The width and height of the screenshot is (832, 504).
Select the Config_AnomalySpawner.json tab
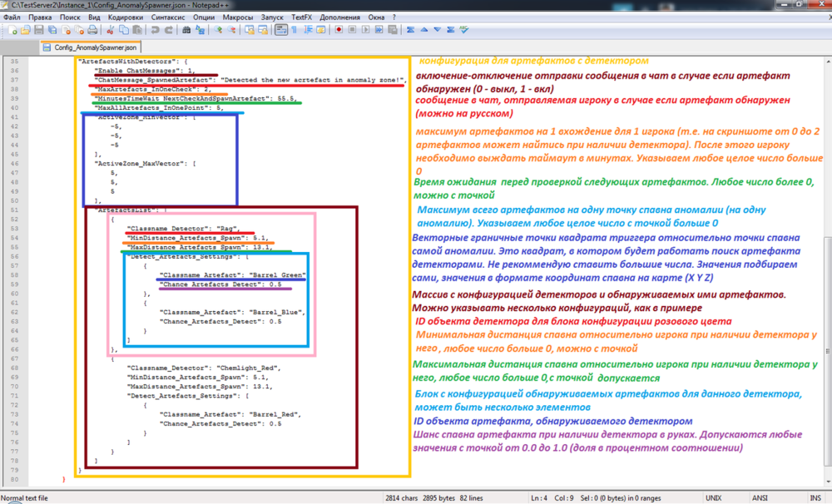[90, 47]
